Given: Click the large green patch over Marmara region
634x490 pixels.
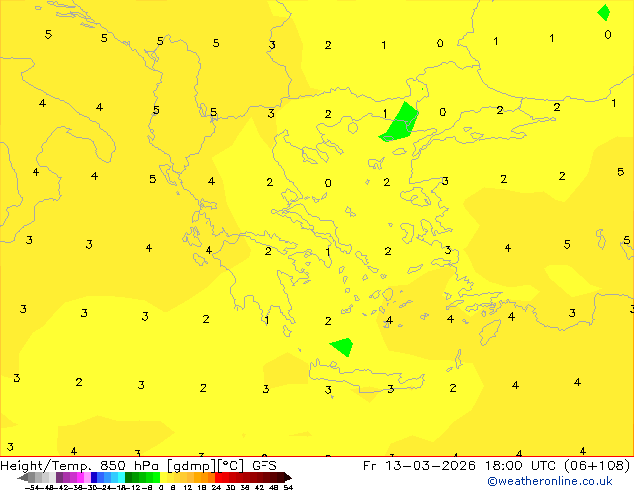Looking at the screenshot, I should tap(400, 122).
